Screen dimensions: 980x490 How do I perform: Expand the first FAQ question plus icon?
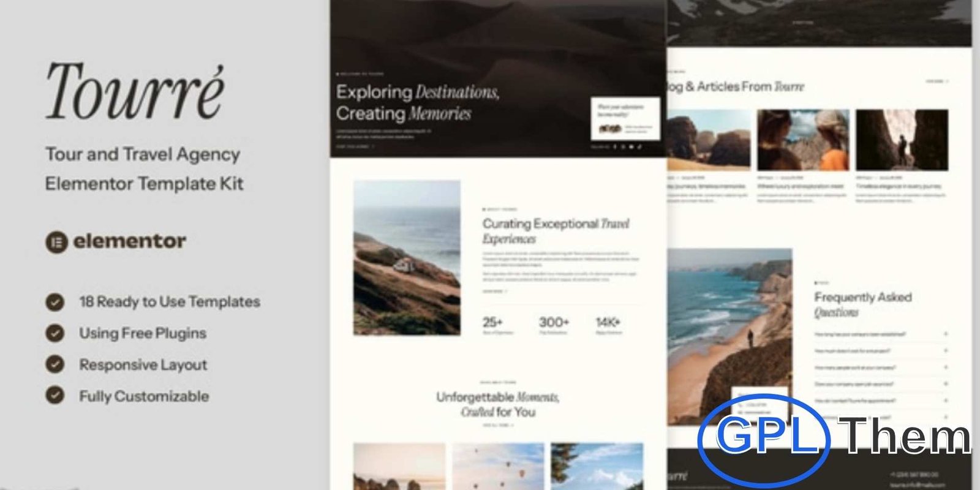click(x=946, y=334)
